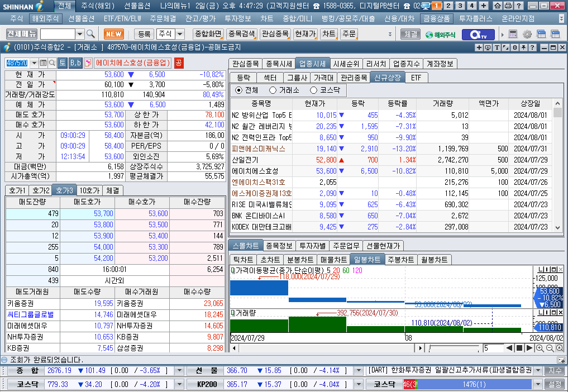Click the 'T' font icon in window title bar
The height and width of the screenshot is (392, 568).
[x=497, y=47]
